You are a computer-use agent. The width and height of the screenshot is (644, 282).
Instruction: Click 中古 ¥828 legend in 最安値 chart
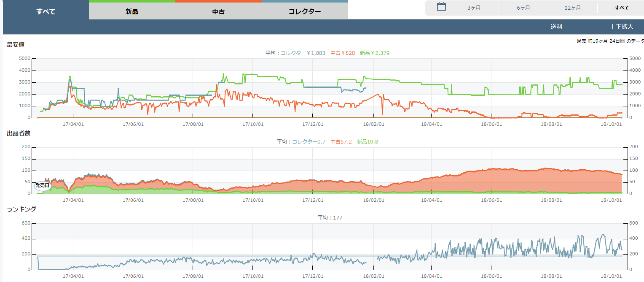(342, 53)
